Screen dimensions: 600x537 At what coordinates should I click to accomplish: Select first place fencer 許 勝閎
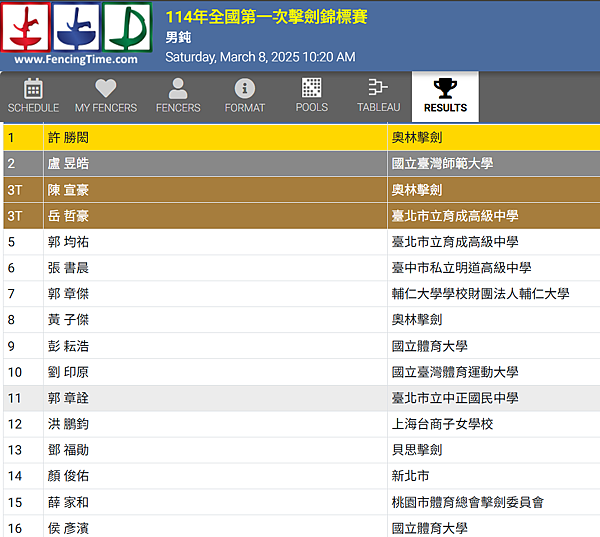pos(68,137)
